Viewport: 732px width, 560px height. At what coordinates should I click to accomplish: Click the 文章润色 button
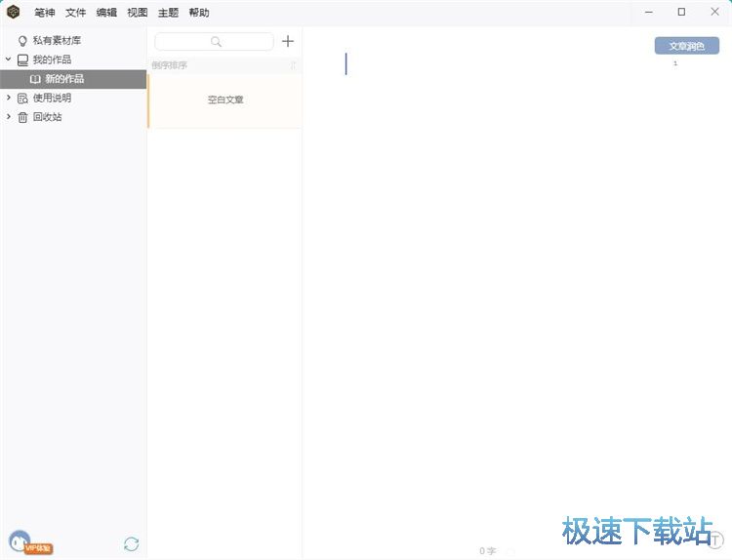pos(687,46)
